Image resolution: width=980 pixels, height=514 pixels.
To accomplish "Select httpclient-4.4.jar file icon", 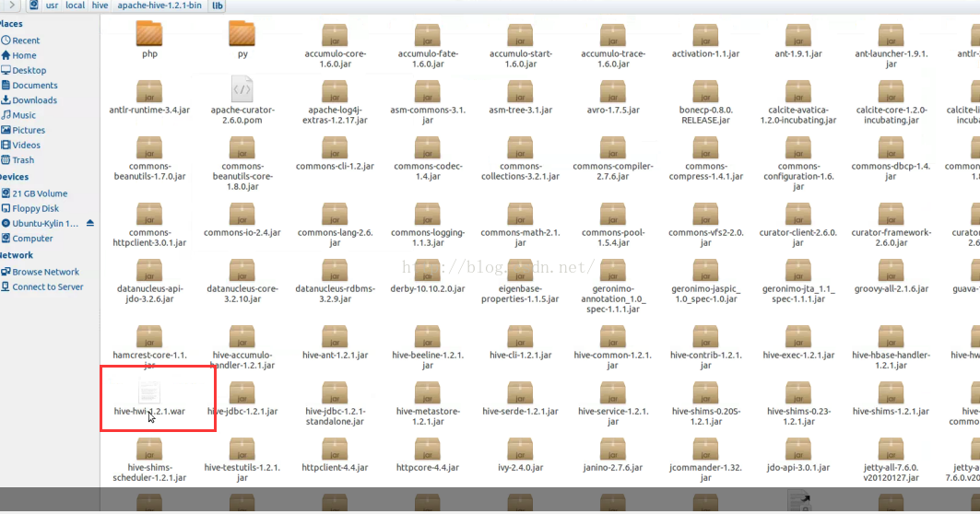I will [x=335, y=449].
